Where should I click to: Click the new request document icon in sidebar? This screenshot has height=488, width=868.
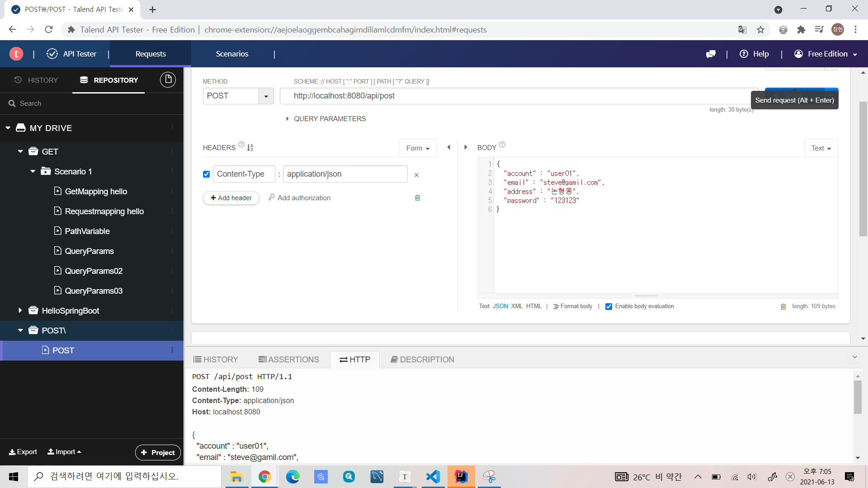pyautogui.click(x=168, y=80)
